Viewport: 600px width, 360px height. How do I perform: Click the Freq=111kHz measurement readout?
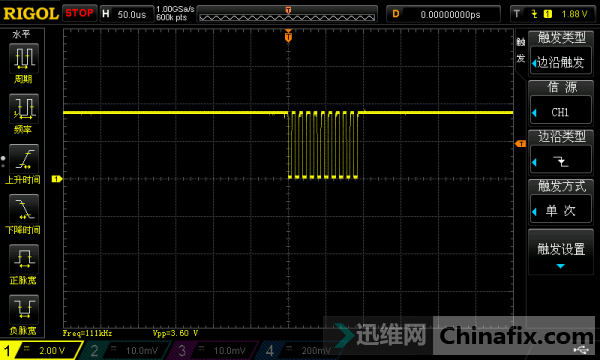click(x=87, y=333)
